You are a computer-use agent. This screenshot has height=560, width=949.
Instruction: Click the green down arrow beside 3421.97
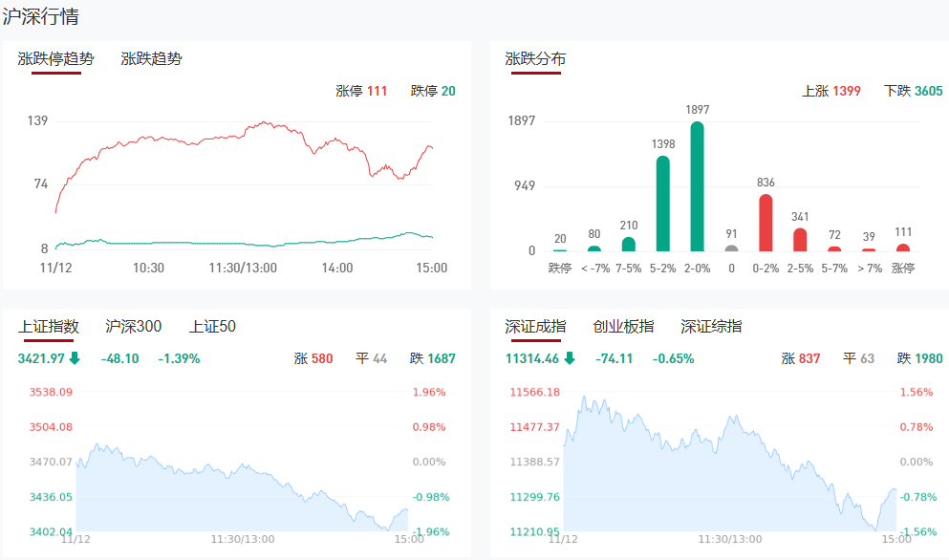point(75,359)
